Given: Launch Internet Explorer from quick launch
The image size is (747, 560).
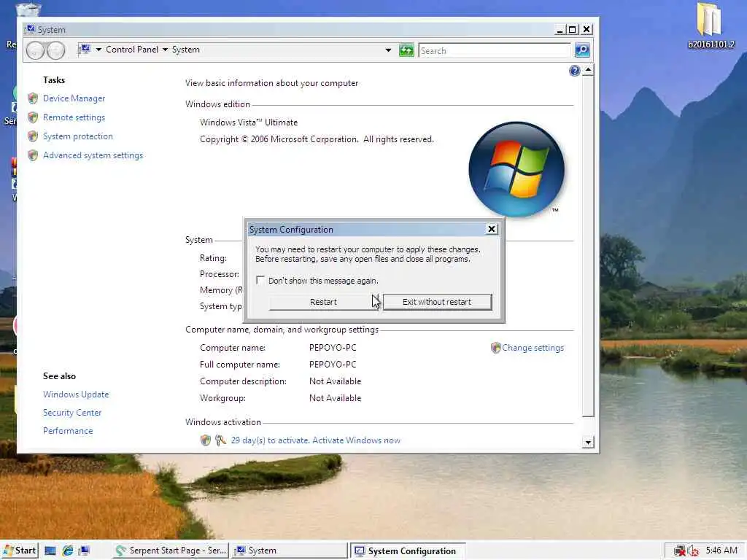Looking at the screenshot, I should pyautogui.click(x=68, y=551).
